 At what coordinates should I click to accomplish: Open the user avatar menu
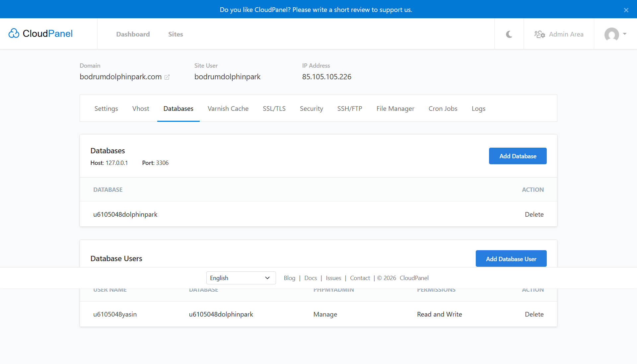(x=615, y=34)
